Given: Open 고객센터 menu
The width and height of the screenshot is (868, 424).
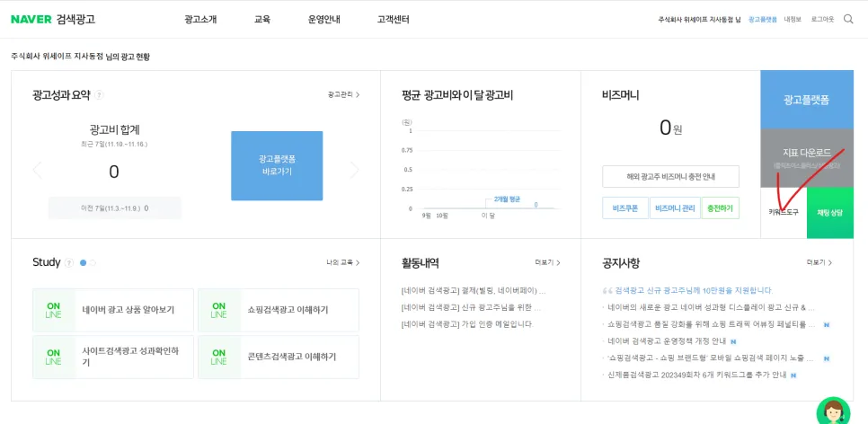Looking at the screenshot, I should pyautogui.click(x=393, y=20).
